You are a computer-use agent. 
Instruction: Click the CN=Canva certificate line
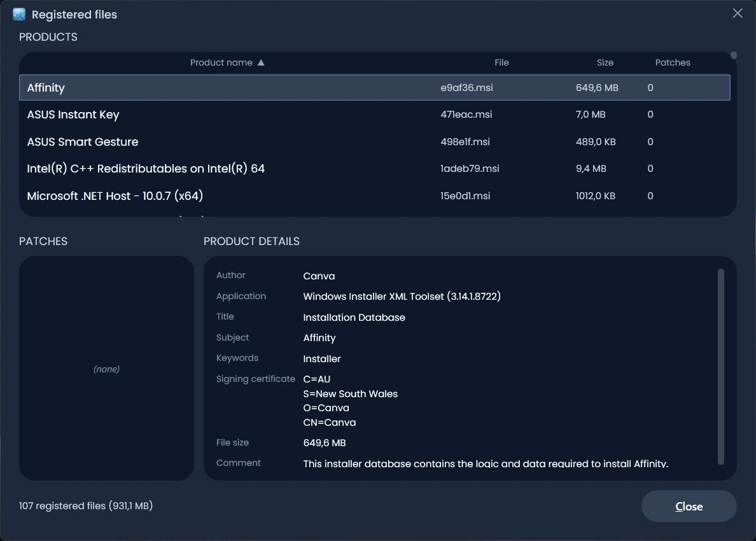tap(329, 423)
